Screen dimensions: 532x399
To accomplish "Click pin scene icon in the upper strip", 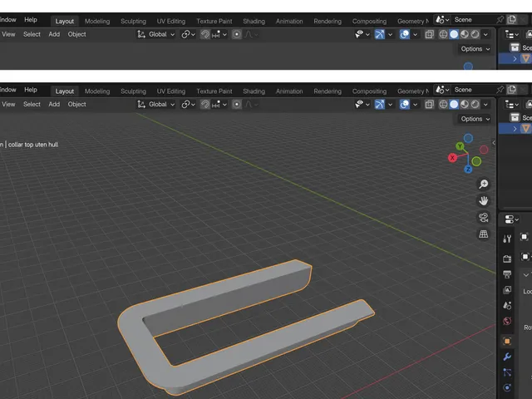I will (x=500, y=20).
